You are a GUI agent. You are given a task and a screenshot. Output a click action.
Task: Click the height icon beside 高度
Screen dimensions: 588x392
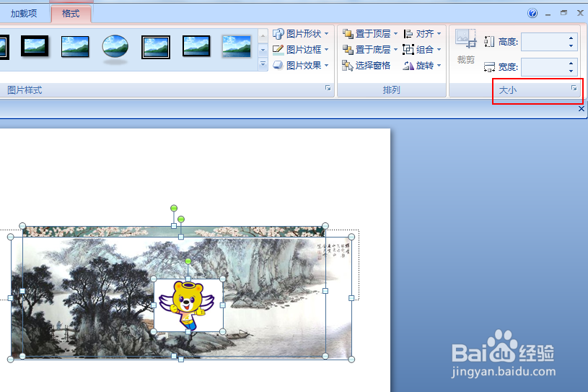pyautogui.click(x=489, y=42)
